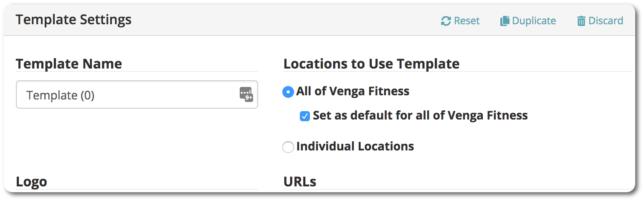This screenshot has height=201, width=644.
Task: Click the URLs section heading
Action: pyautogui.click(x=300, y=182)
